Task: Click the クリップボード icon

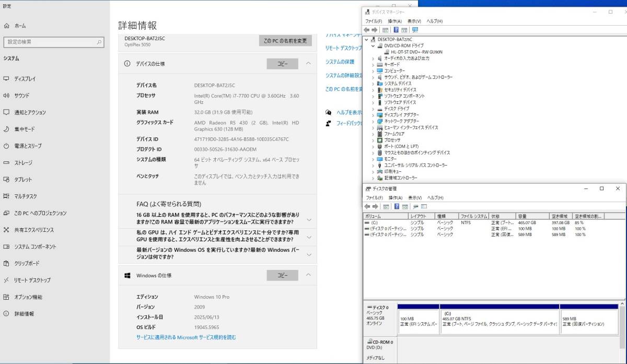Action: (x=6, y=263)
